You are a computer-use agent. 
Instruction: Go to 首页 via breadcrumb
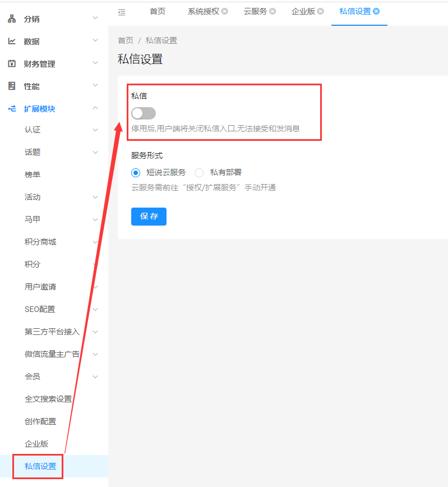click(126, 40)
